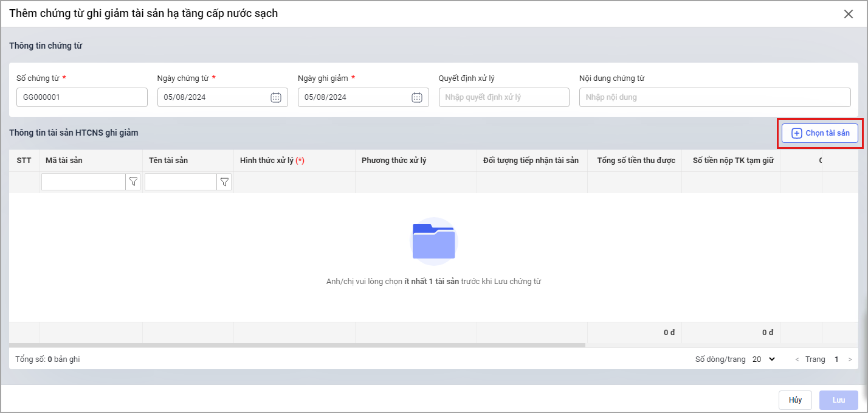The width and height of the screenshot is (868, 413).
Task: Open the Ngày ghi giảm calendar picker
Action: click(416, 97)
